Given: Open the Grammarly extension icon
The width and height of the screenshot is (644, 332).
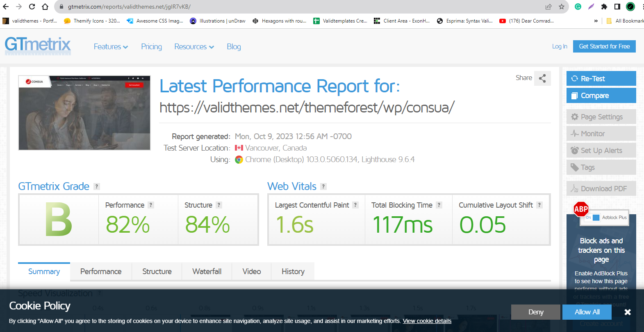Looking at the screenshot, I should pyautogui.click(x=578, y=7).
